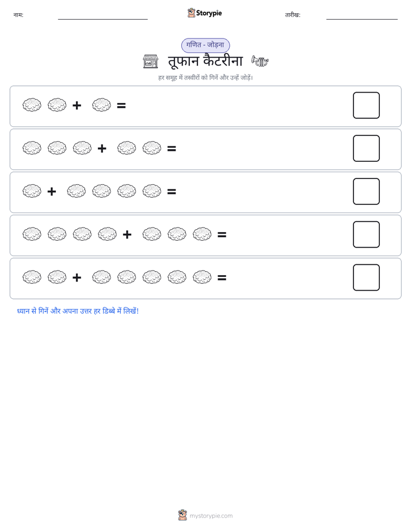Open the mystorypie.com footer link
The image size is (411, 532).
211,516
